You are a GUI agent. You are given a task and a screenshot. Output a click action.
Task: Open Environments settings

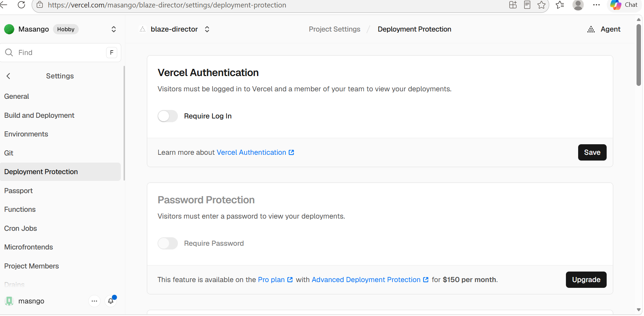click(x=60, y=134)
